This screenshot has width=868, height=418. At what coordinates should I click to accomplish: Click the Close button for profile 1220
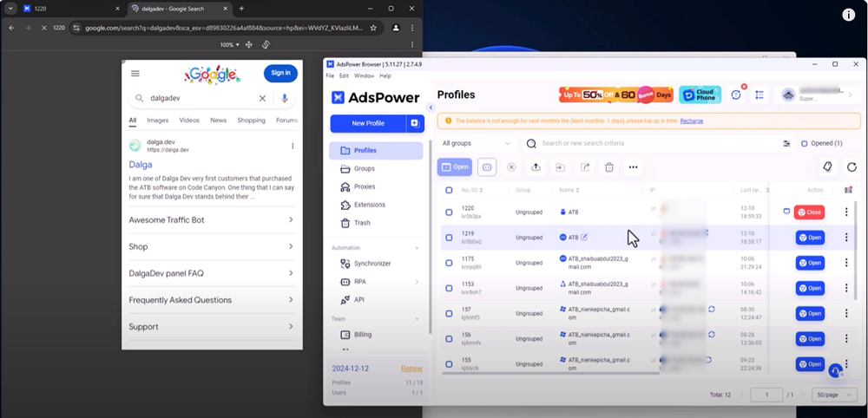(x=809, y=212)
